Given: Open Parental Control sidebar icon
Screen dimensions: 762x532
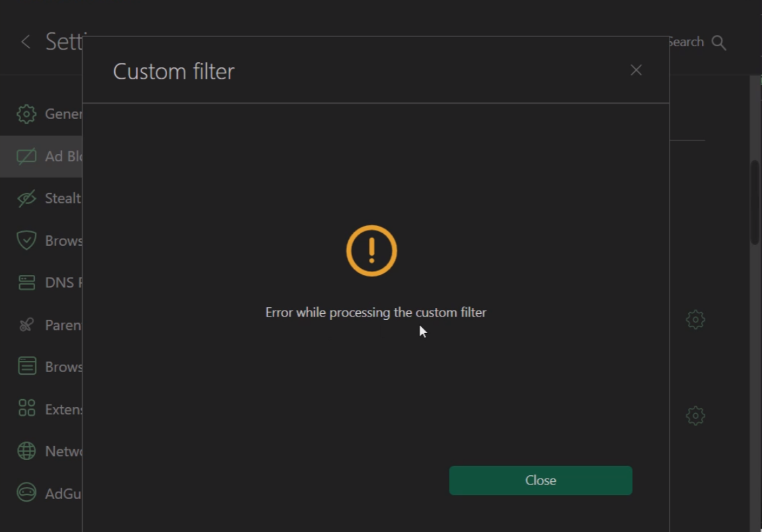Looking at the screenshot, I should pos(26,324).
